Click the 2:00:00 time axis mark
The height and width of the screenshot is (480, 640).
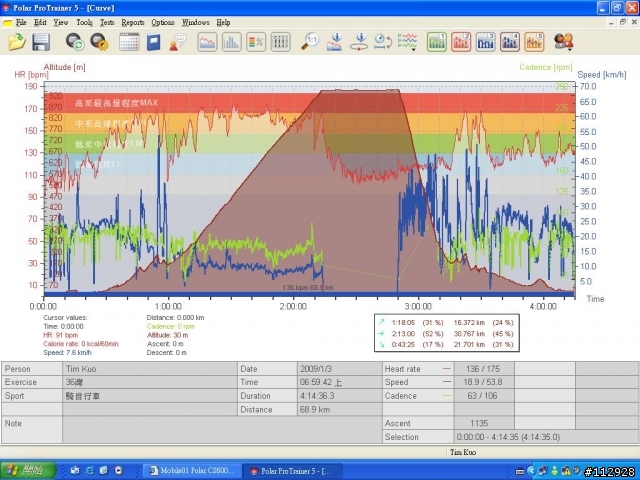[x=293, y=306]
